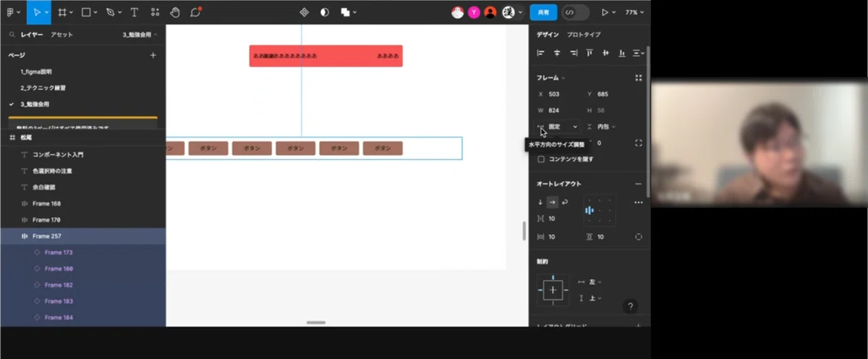This screenshot has height=359, width=868.
Task: Toggle Dev Mode switch
Action: pyautogui.click(x=576, y=12)
